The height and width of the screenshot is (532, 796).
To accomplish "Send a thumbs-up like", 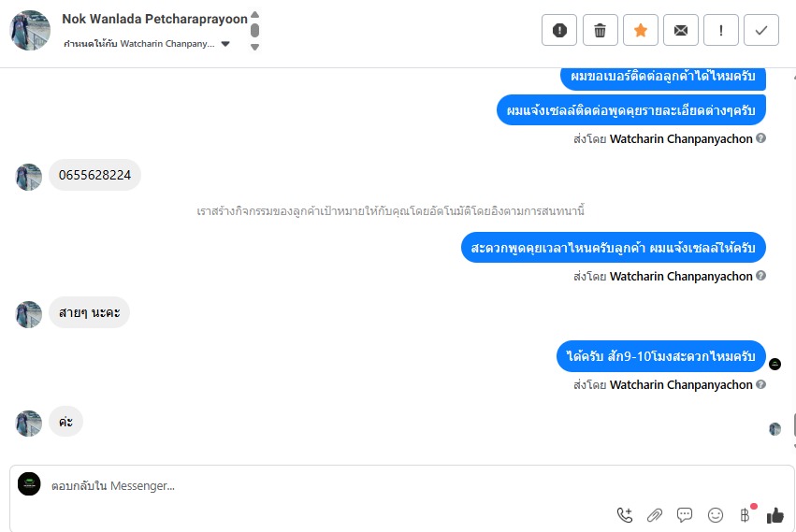I will coord(775,515).
